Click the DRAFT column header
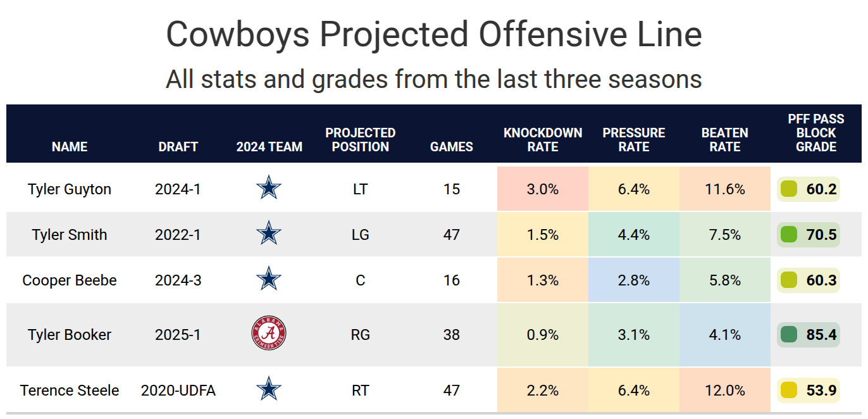 pyautogui.click(x=178, y=147)
